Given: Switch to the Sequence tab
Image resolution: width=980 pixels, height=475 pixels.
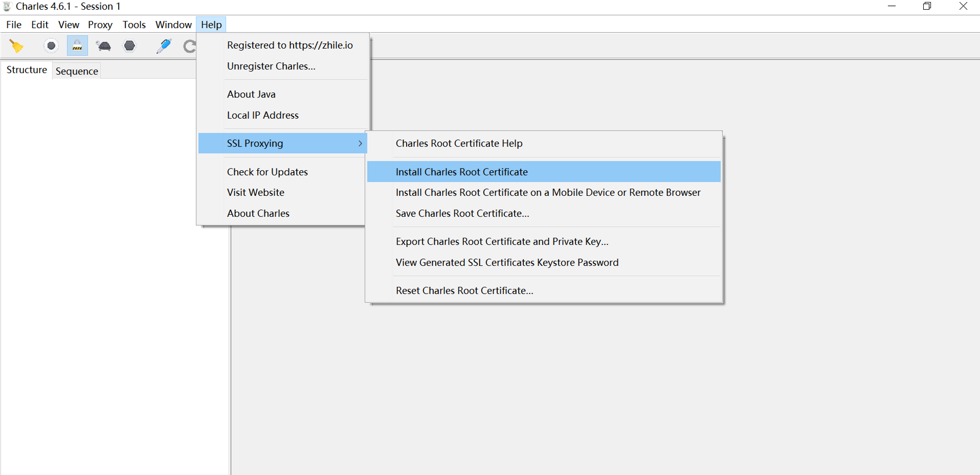Looking at the screenshot, I should [77, 71].
